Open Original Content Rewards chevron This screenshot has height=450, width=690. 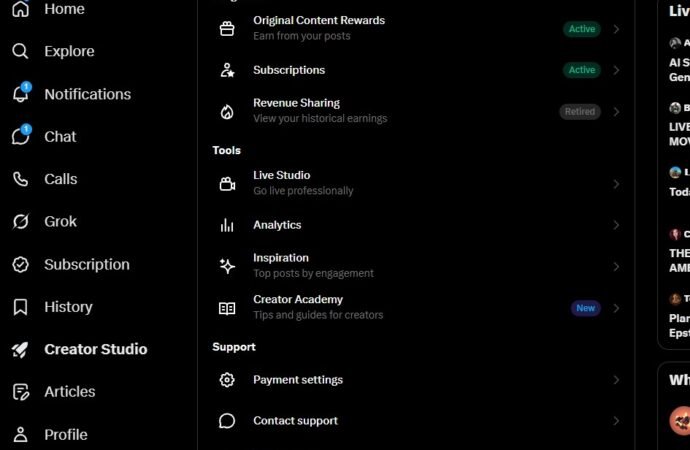coord(616,29)
